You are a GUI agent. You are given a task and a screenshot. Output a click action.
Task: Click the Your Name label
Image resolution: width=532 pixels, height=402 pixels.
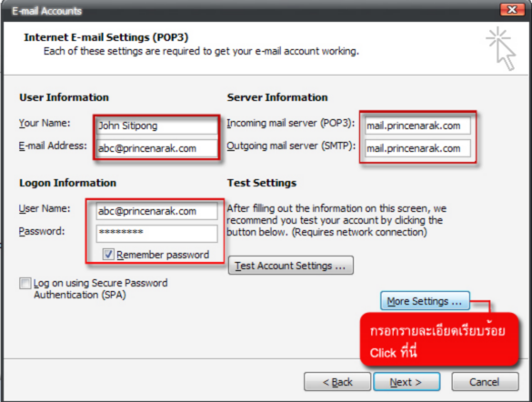point(45,123)
